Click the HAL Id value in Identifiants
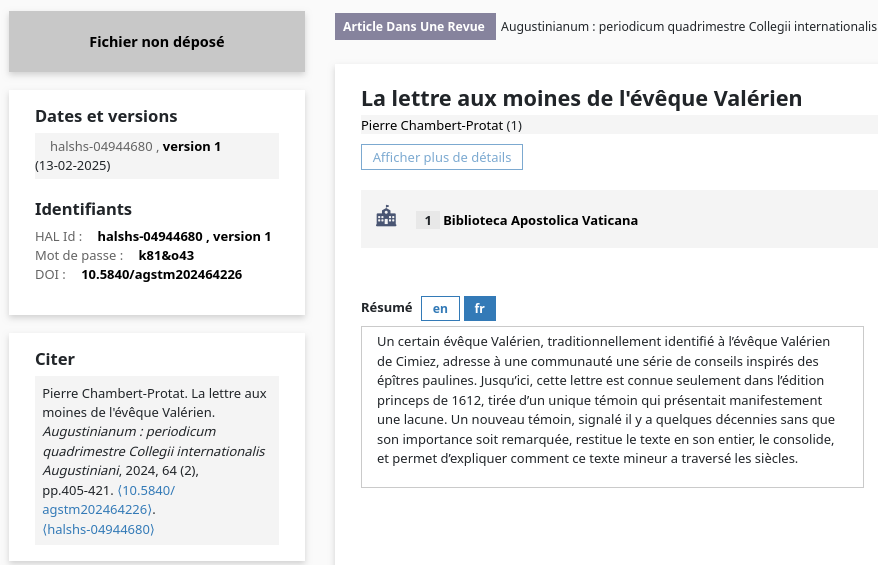This screenshot has width=878, height=565. [184, 237]
